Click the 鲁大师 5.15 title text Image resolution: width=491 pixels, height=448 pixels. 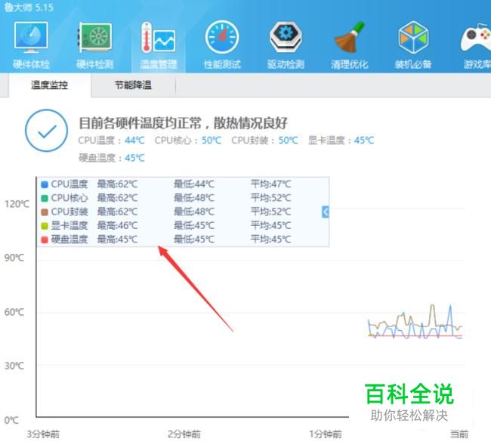[x=29, y=8]
